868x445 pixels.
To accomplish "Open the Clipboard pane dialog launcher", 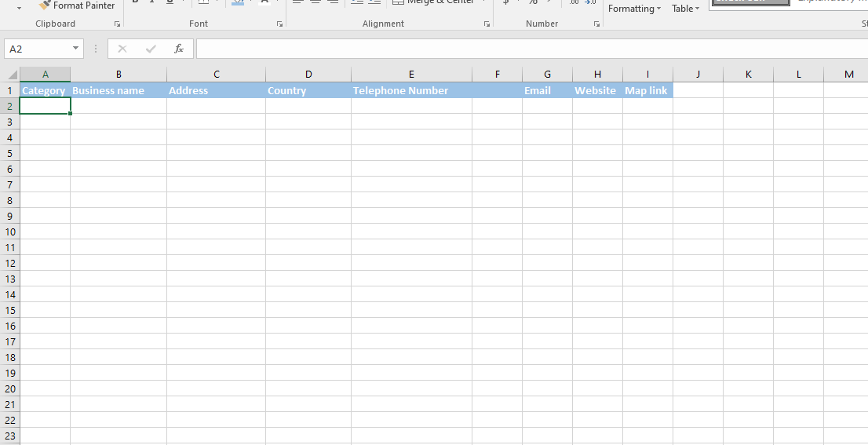I will 118,24.
